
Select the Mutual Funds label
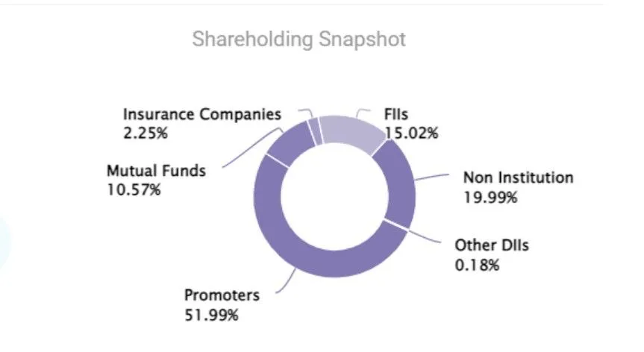[155, 171]
